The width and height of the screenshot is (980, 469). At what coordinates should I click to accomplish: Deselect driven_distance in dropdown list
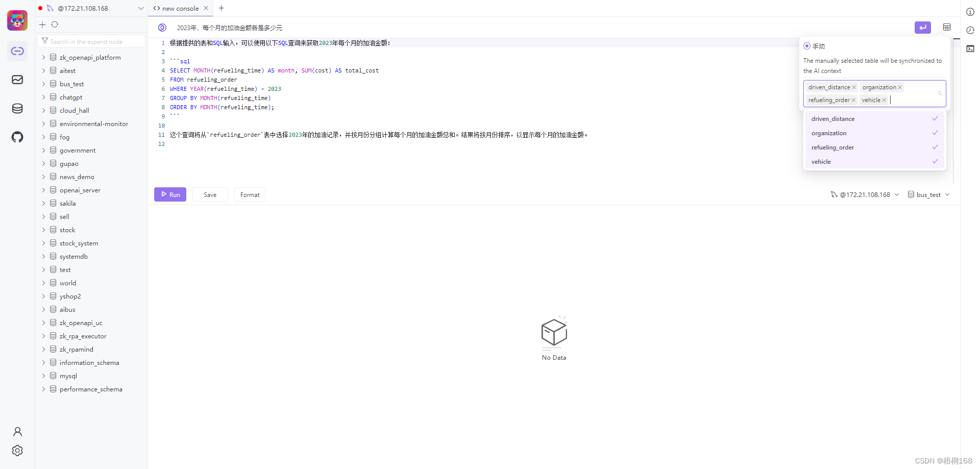click(874, 119)
